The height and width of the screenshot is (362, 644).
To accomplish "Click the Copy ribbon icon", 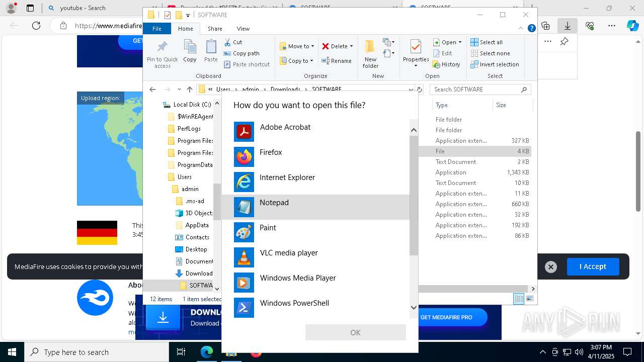I will [190, 52].
